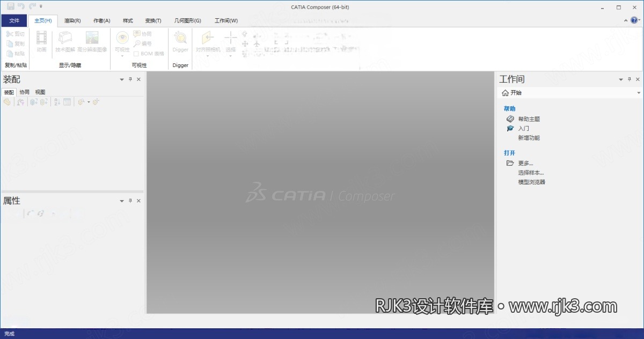Screen dimensions: 644x339
Task: Expand the 对齐照相机 dropdown arrow
Action: 208,56
